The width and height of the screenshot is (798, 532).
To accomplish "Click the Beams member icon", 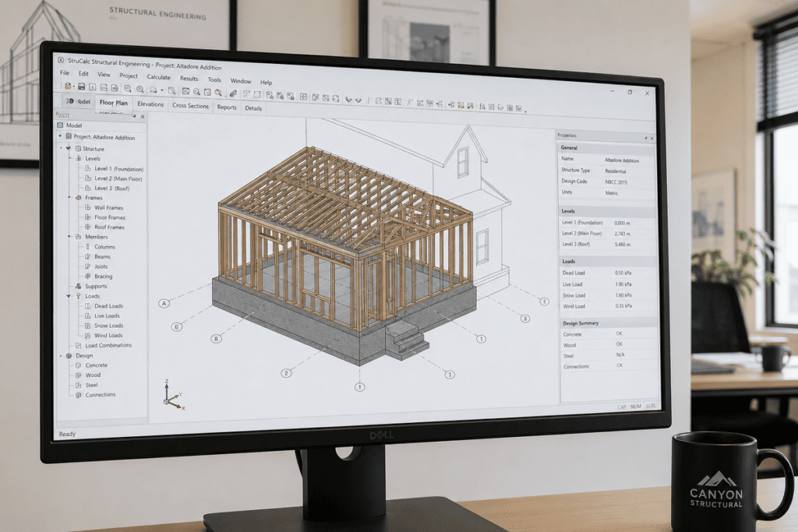I will tap(87, 256).
